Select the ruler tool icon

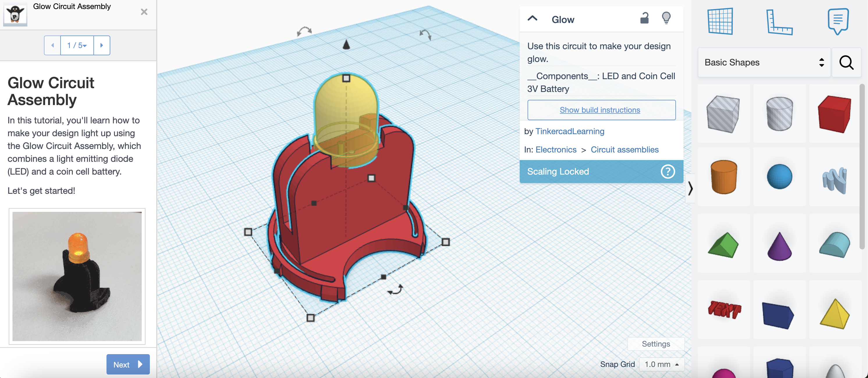(x=779, y=22)
